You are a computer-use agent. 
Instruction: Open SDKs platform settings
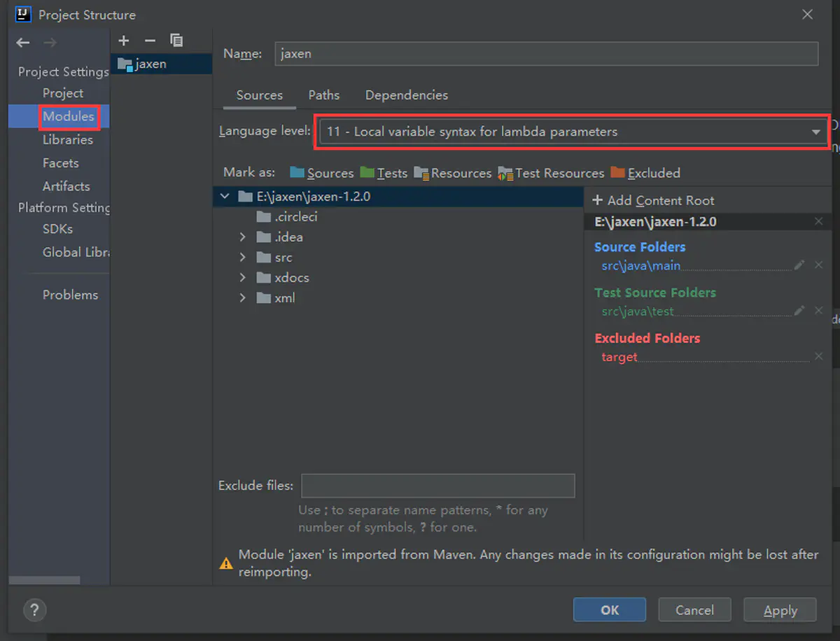click(x=58, y=229)
